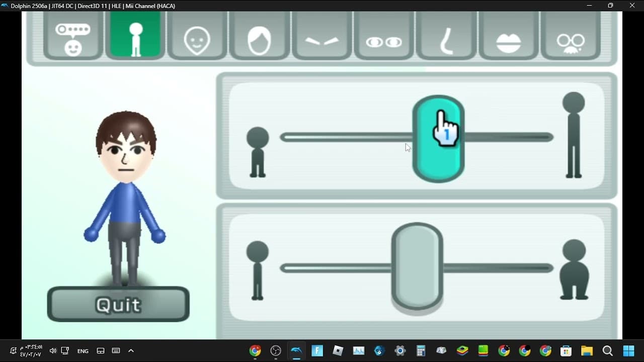
Task: Open the Calculator app in the taskbar
Action: coord(421,351)
